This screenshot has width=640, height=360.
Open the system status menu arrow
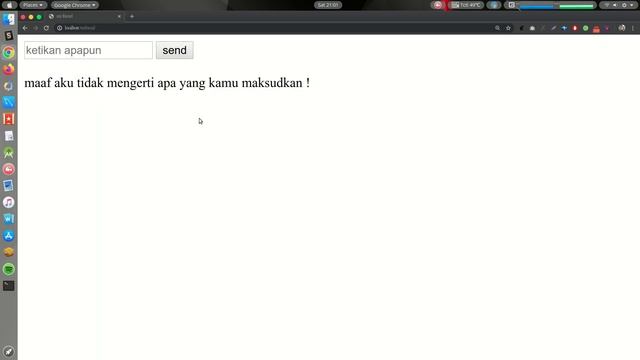pyautogui.click(x=632, y=5)
